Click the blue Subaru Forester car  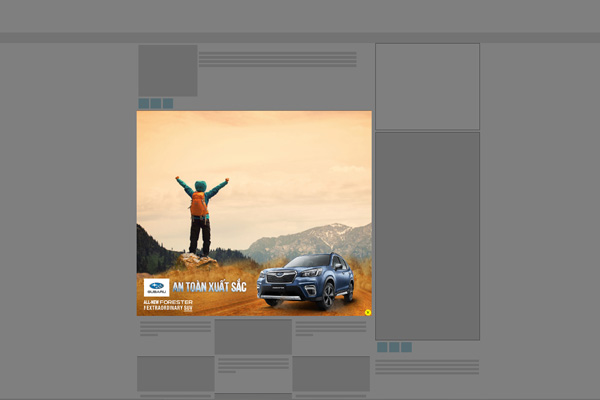coord(305,280)
